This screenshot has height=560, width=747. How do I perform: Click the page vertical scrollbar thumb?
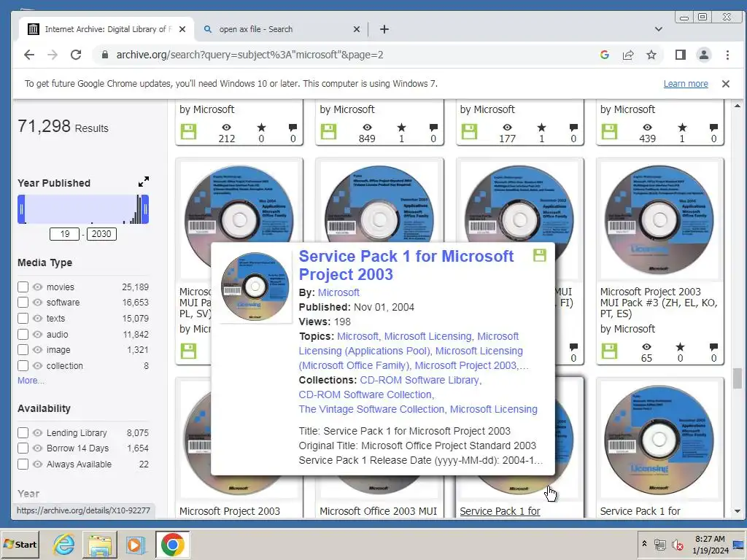click(x=737, y=379)
